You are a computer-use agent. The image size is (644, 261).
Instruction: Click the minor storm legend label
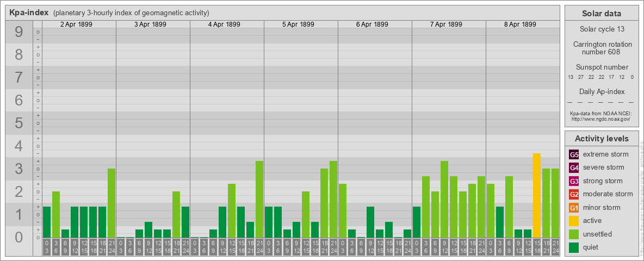[x=602, y=207]
